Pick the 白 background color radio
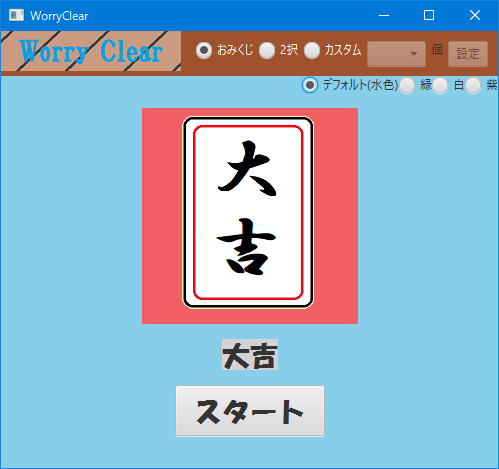Screen dimensions: 499x469 click(x=440, y=86)
